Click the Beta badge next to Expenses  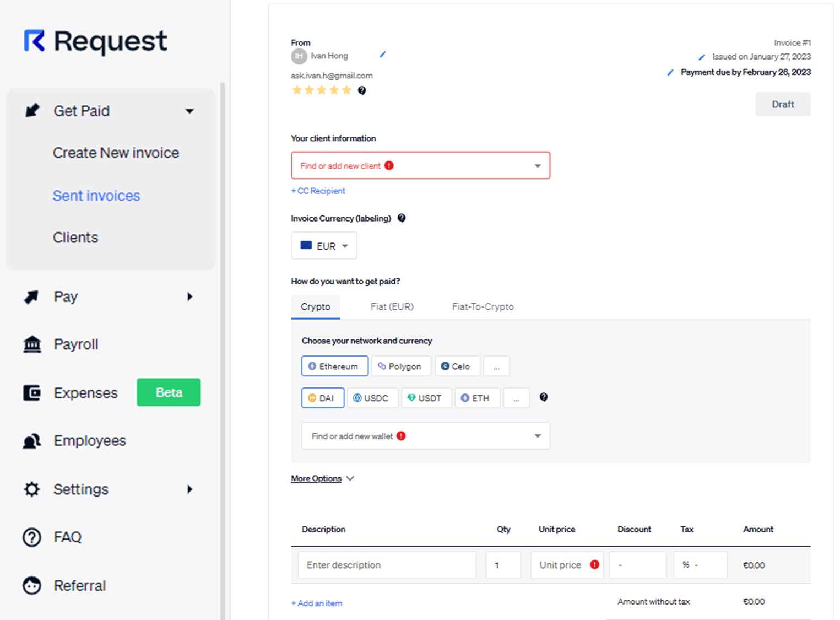point(169,392)
